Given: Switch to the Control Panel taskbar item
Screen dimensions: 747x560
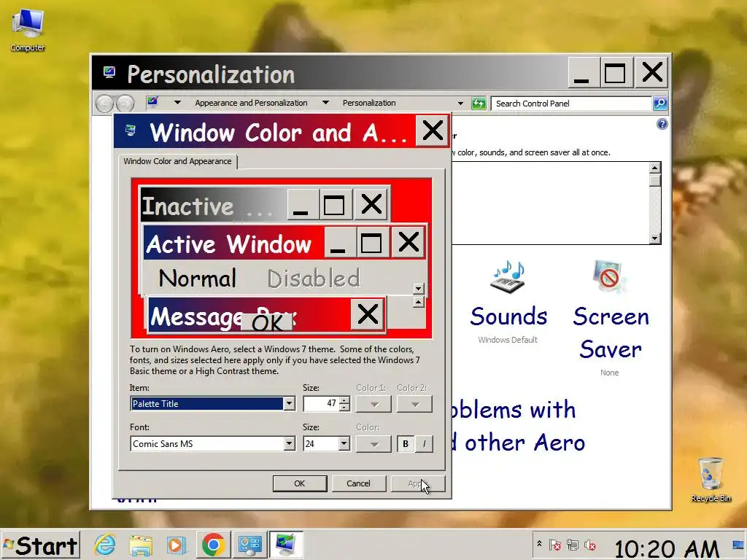Looking at the screenshot, I should (249, 545).
